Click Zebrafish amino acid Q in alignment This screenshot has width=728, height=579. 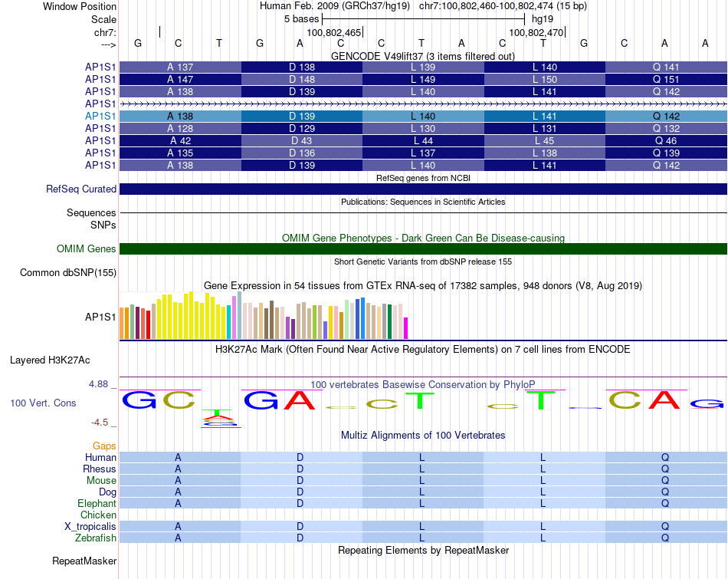[665, 538]
